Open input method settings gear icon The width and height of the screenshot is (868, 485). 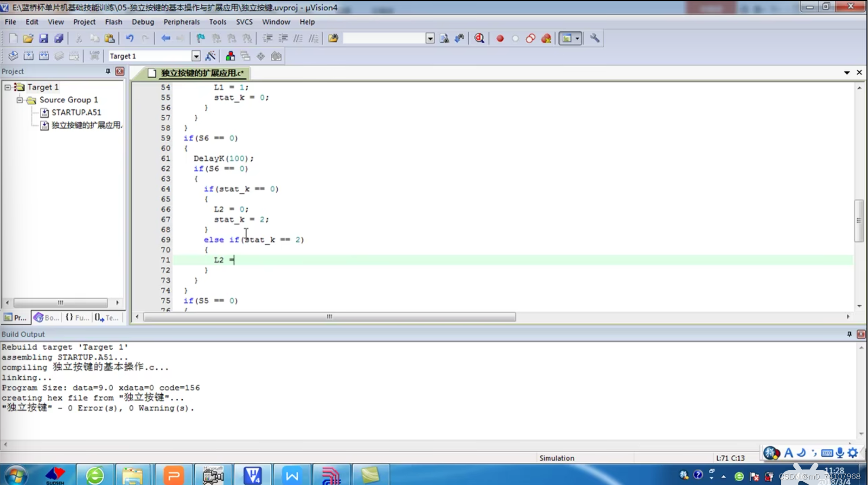point(853,453)
